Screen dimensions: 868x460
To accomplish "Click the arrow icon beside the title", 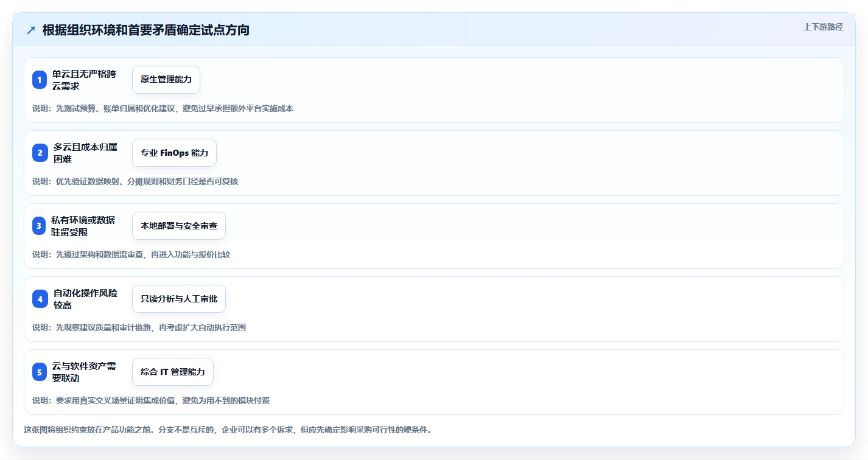I will tap(31, 30).
